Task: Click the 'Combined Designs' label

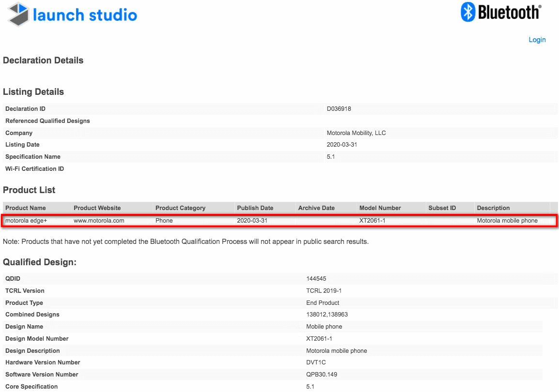Action: pos(32,315)
